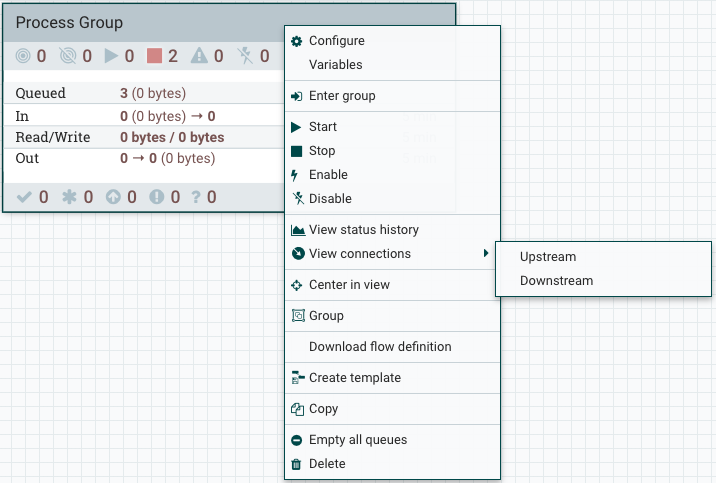The image size is (716, 483).
Task: Expand the View connections submenu arrow
Action: (486, 254)
